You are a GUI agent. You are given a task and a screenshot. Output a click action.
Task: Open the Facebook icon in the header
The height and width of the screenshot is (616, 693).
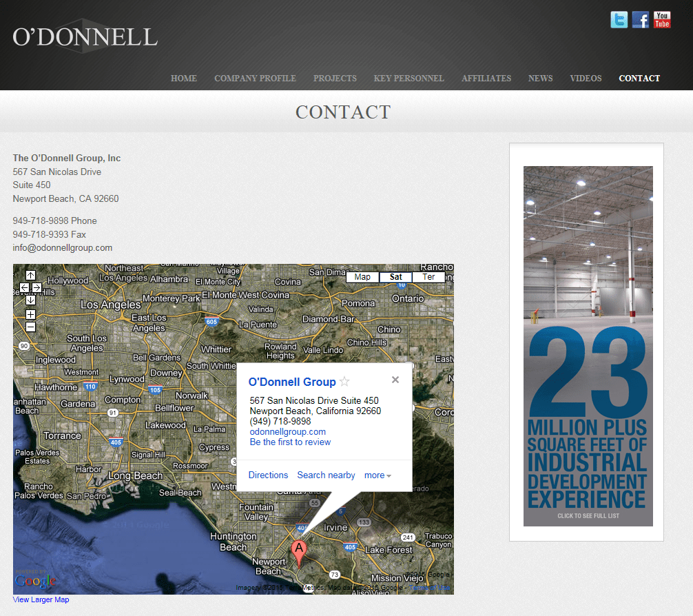[640, 19]
